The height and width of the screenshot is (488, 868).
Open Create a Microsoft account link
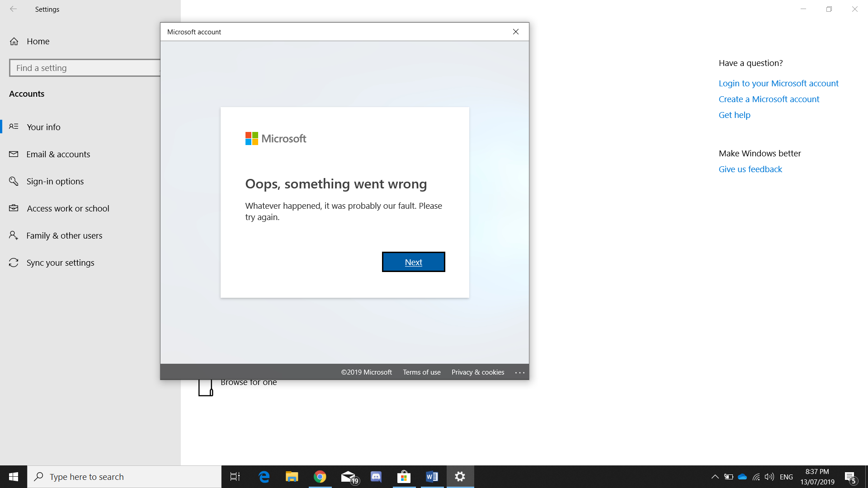point(769,99)
